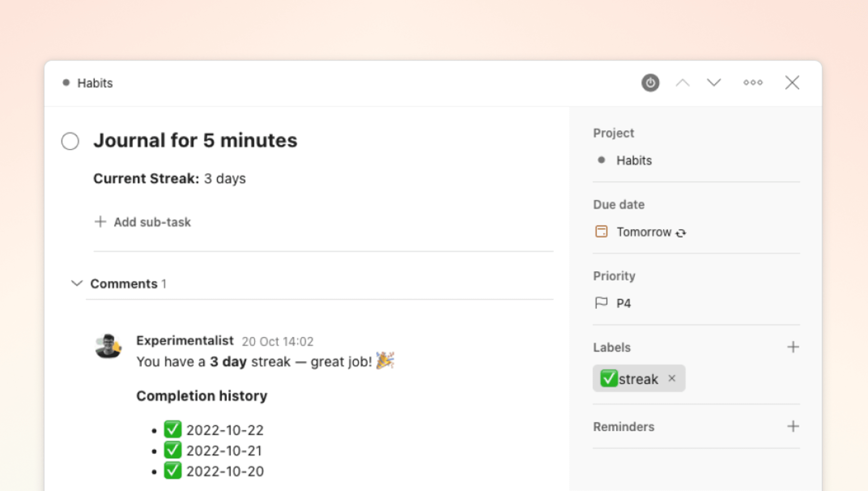Add a new label with plus icon
868x491 pixels.
794,347
